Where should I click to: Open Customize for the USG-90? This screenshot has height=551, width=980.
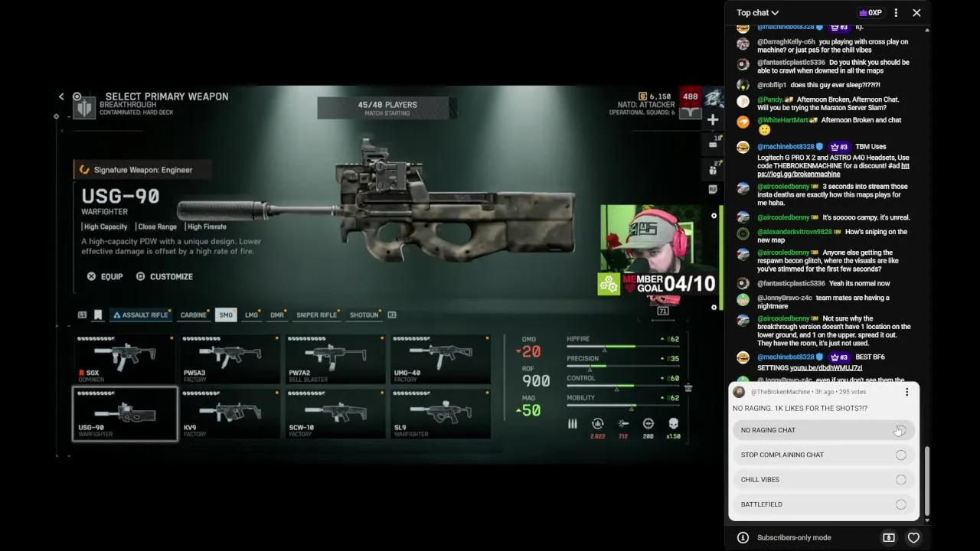coord(165,276)
